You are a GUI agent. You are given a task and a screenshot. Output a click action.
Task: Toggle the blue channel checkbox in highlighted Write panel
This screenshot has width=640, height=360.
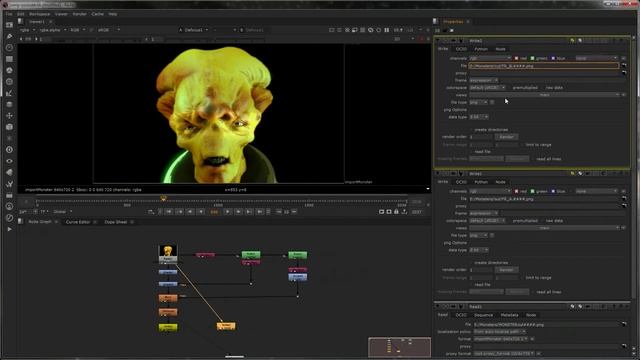coord(553,58)
